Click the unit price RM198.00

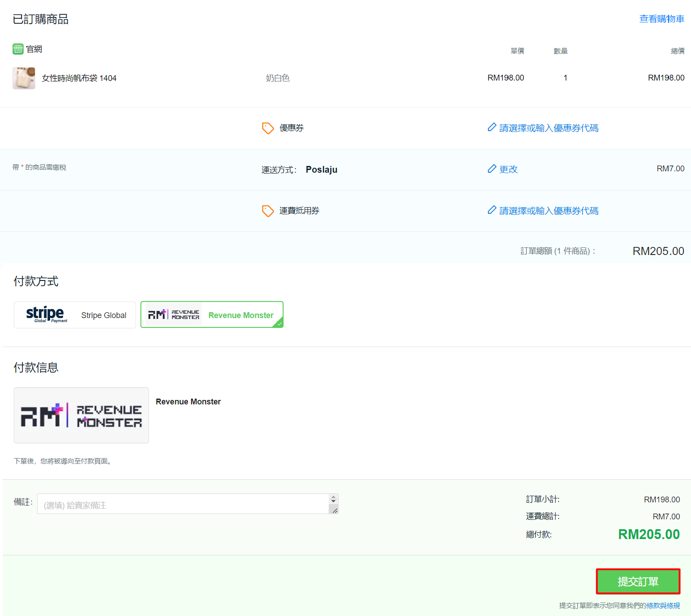(x=506, y=78)
